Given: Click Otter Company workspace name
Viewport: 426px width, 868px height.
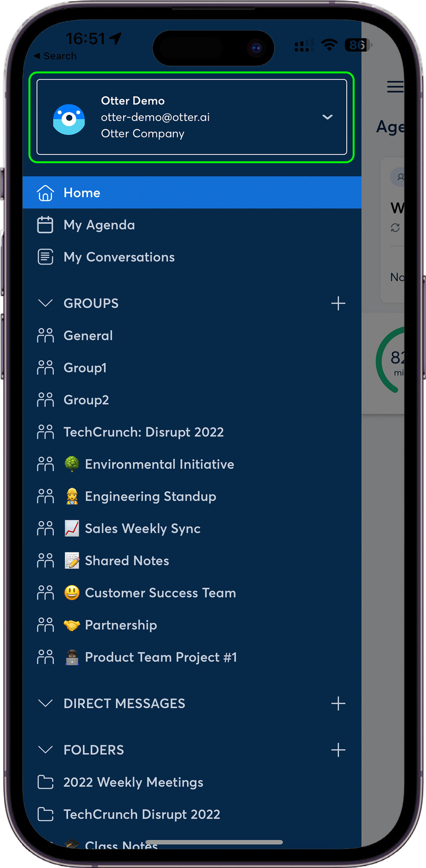Looking at the screenshot, I should [x=142, y=134].
